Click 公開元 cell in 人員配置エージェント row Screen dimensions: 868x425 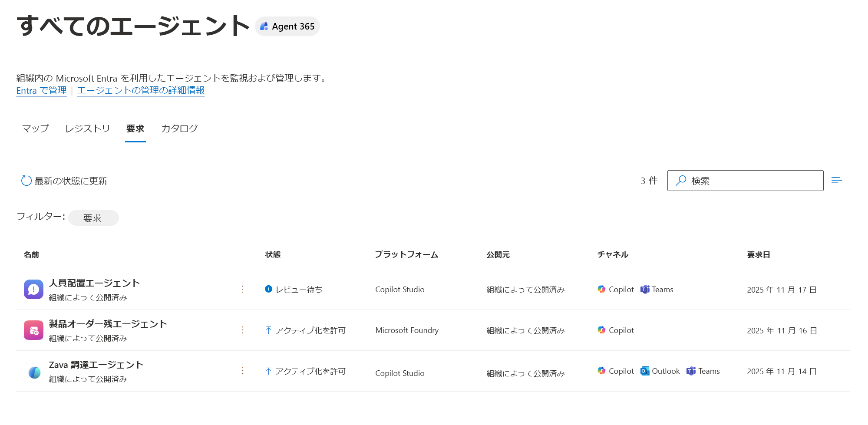click(x=525, y=290)
